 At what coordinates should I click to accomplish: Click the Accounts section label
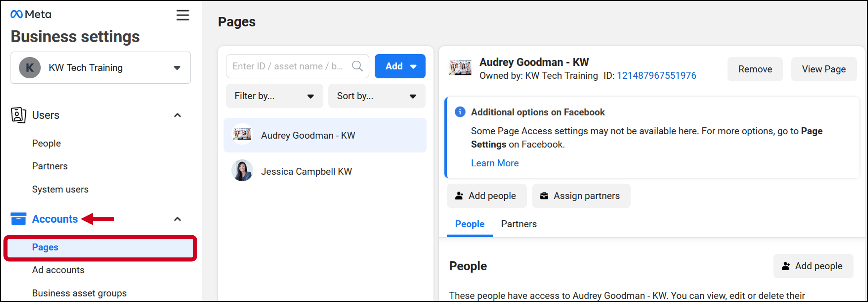[55, 219]
